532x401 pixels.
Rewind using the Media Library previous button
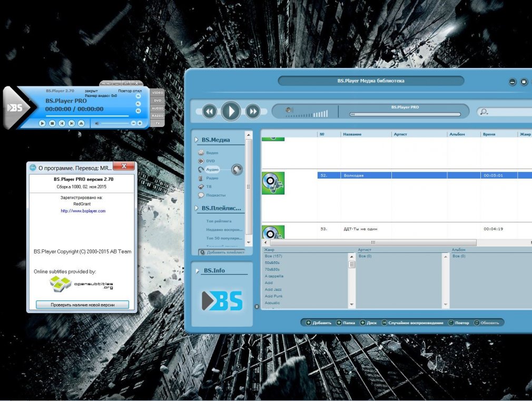(x=210, y=111)
